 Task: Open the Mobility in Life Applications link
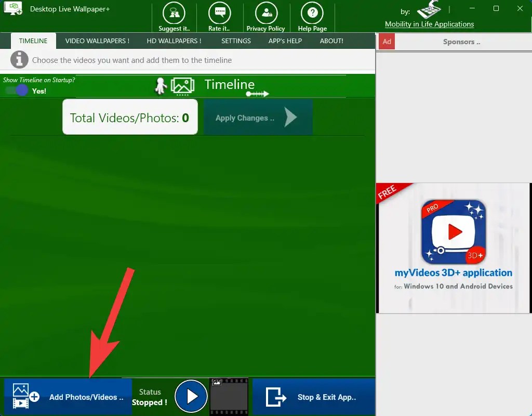tap(430, 24)
